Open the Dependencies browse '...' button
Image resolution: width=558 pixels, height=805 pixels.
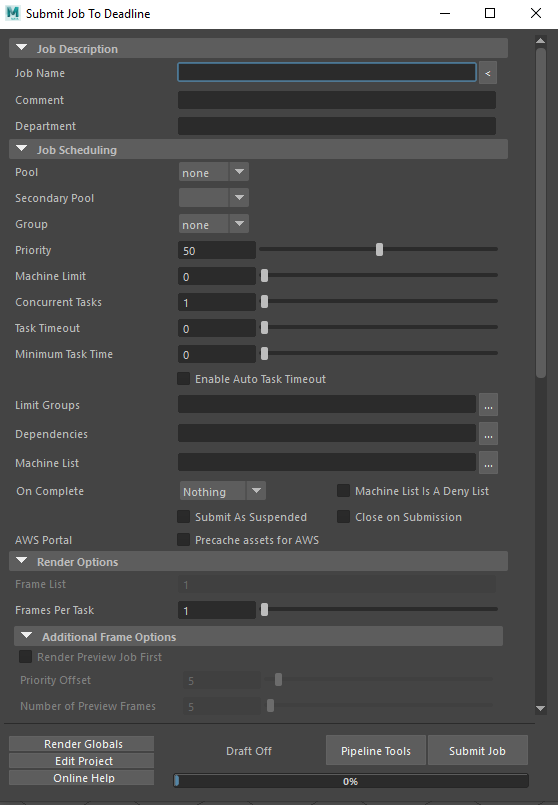click(488, 434)
